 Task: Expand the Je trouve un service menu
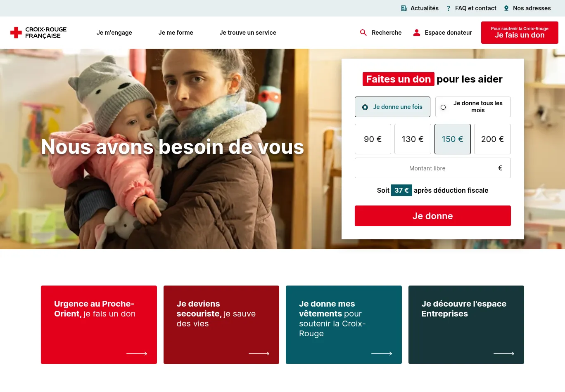pyautogui.click(x=248, y=33)
